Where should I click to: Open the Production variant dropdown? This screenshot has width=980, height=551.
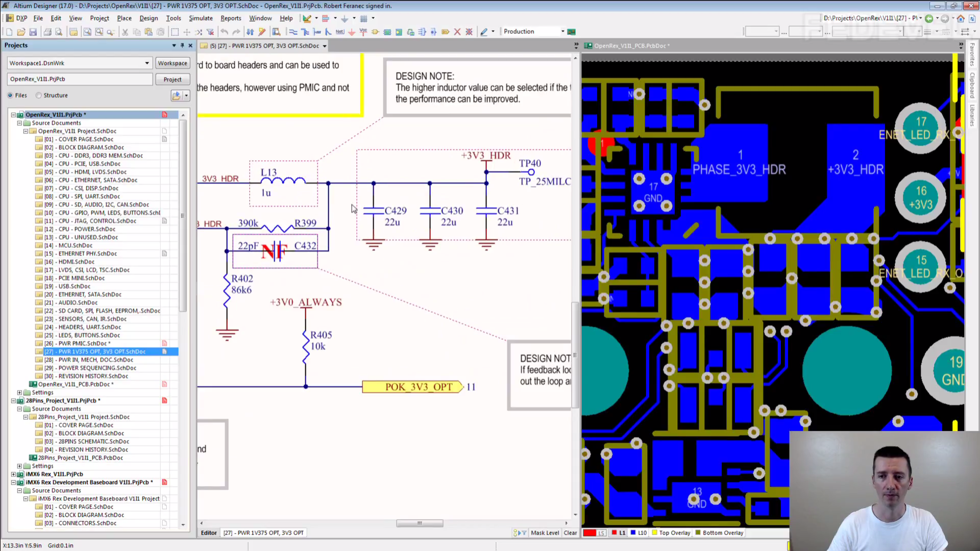tap(562, 32)
